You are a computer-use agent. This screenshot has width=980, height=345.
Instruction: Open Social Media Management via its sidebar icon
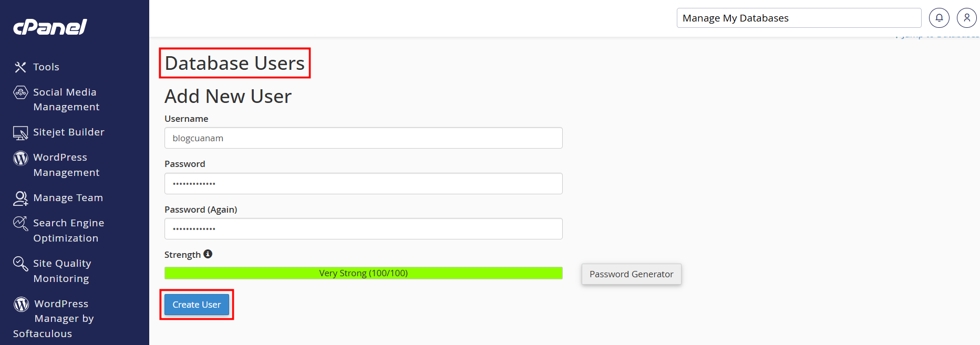coord(20,92)
